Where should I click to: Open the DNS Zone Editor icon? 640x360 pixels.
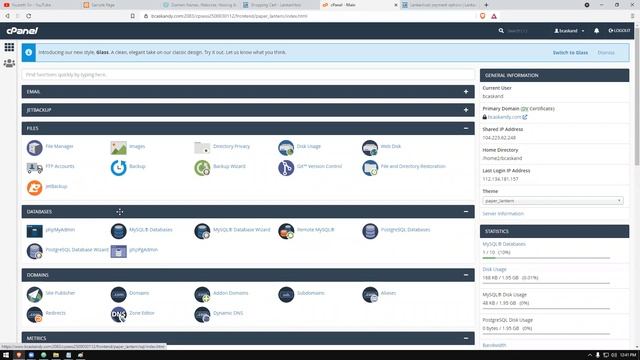(x=118, y=314)
